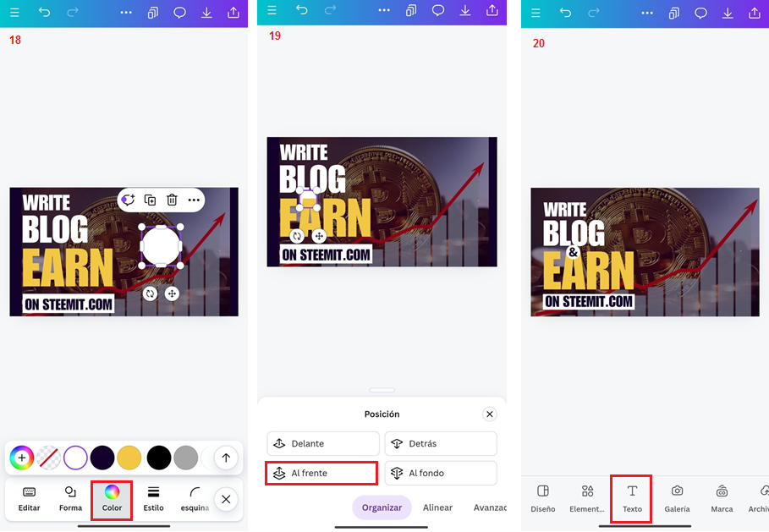Viewport: 769px width, 532px height.
Task: Tap Detrás to move shape backward
Action: point(441,444)
